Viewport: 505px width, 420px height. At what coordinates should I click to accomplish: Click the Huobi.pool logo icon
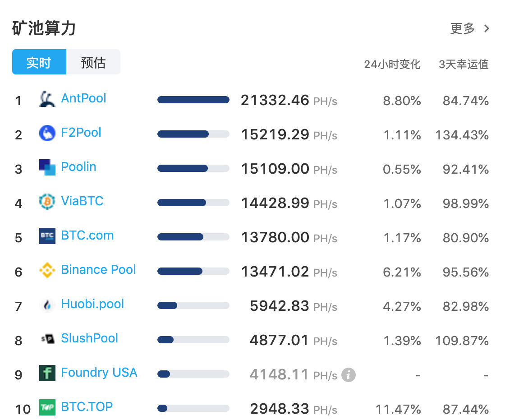(47, 305)
